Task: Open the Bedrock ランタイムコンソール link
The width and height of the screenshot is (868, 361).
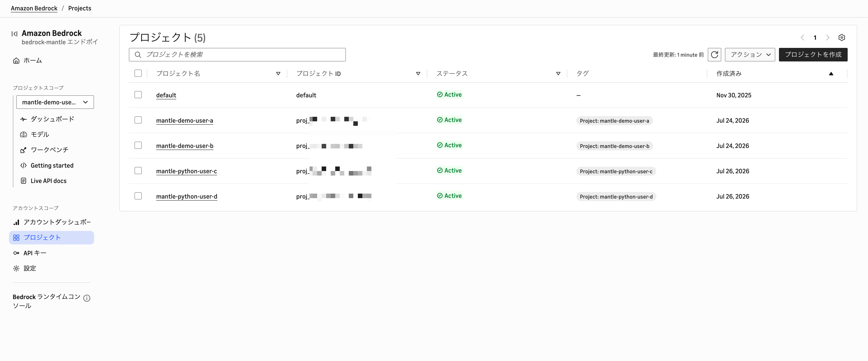Action: click(x=47, y=301)
